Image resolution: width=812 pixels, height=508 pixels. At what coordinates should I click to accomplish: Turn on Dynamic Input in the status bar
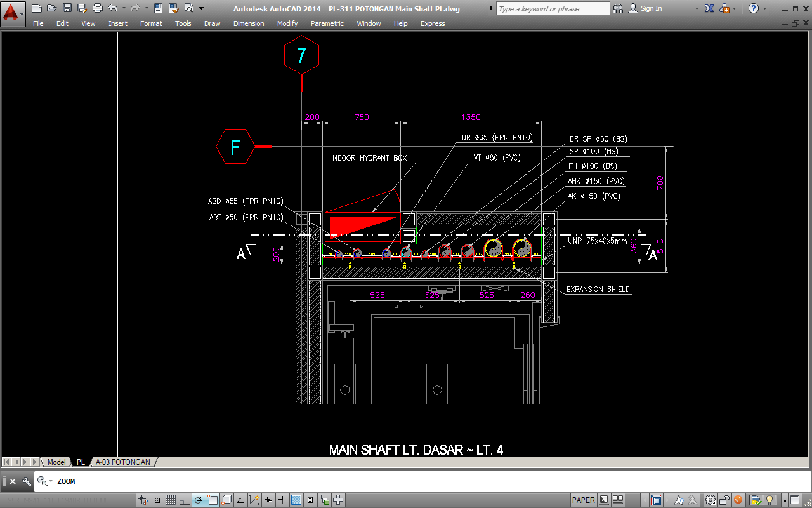(268, 500)
